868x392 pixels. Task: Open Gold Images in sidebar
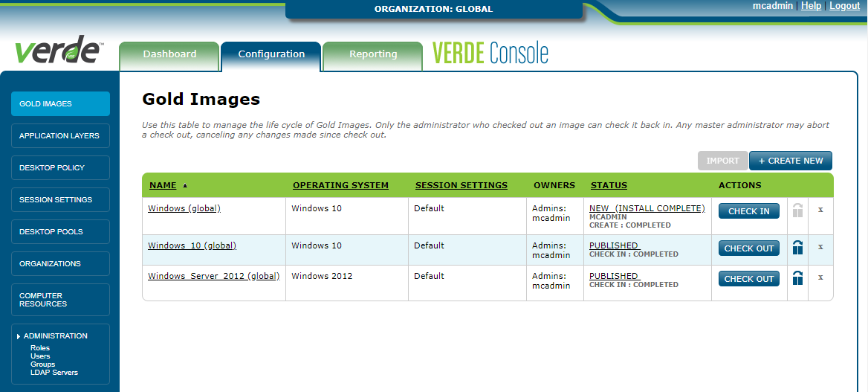[60, 103]
